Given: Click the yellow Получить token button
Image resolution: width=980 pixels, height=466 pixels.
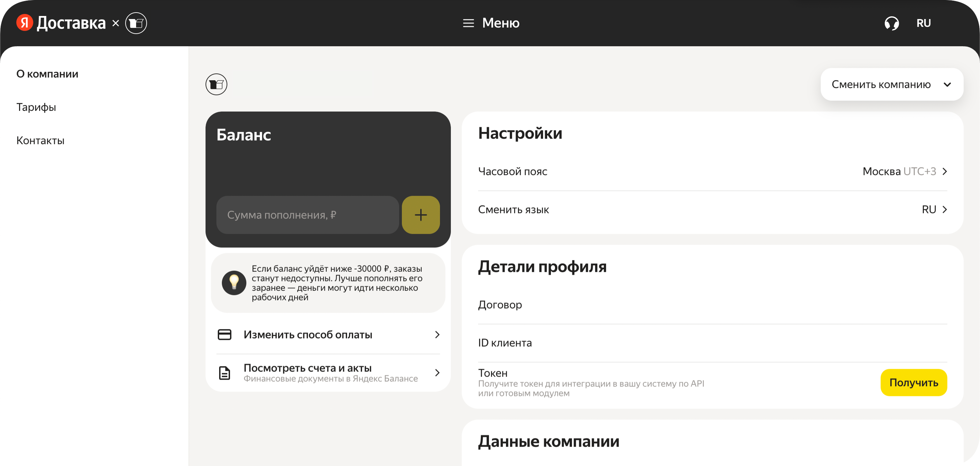Looking at the screenshot, I should [x=913, y=383].
